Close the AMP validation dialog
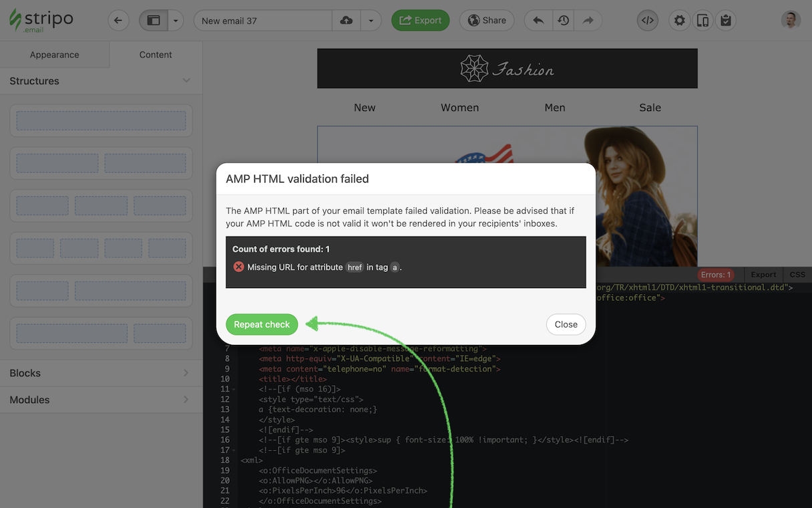This screenshot has height=508, width=812. [566, 324]
